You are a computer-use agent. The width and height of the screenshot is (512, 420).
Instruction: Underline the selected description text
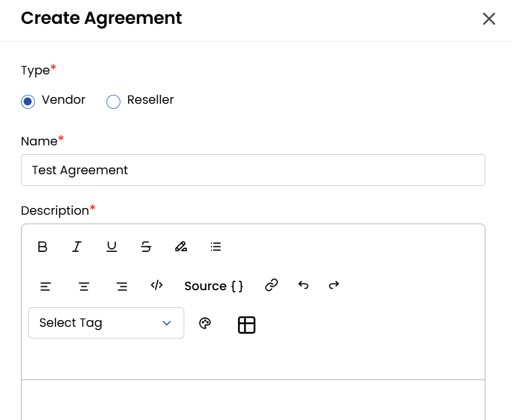point(112,247)
